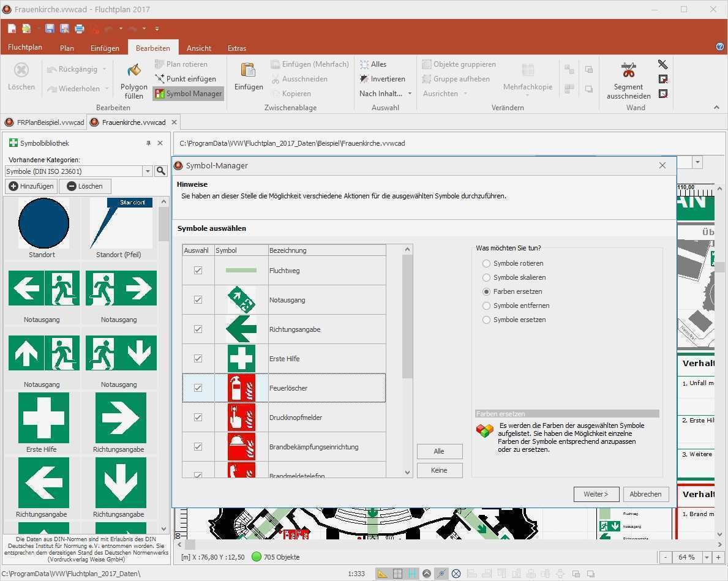Click the Abbrechen button
This screenshot has width=728, height=581.
click(645, 494)
